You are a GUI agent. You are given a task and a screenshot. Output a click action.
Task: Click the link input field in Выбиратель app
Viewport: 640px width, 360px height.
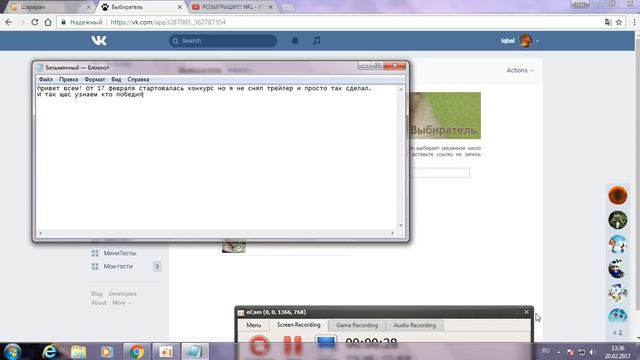click(x=440, y=173)
